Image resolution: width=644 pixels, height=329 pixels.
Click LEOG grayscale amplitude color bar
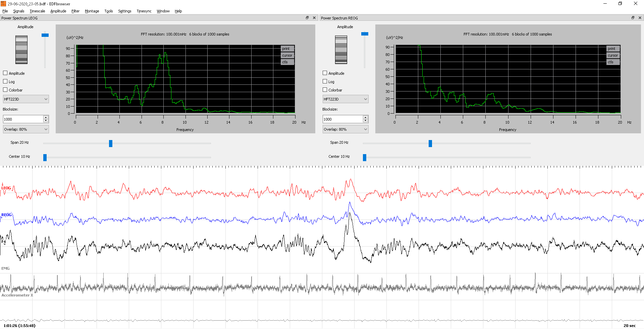[x=21, y=50]
